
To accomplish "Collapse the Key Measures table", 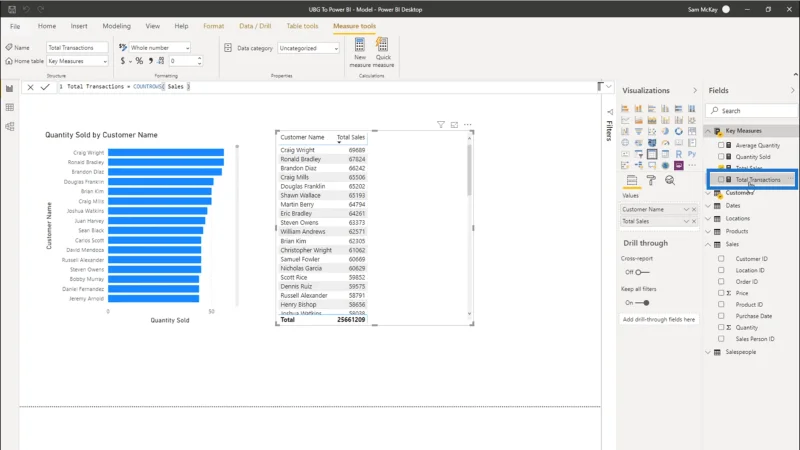I will tap(708, 131).
